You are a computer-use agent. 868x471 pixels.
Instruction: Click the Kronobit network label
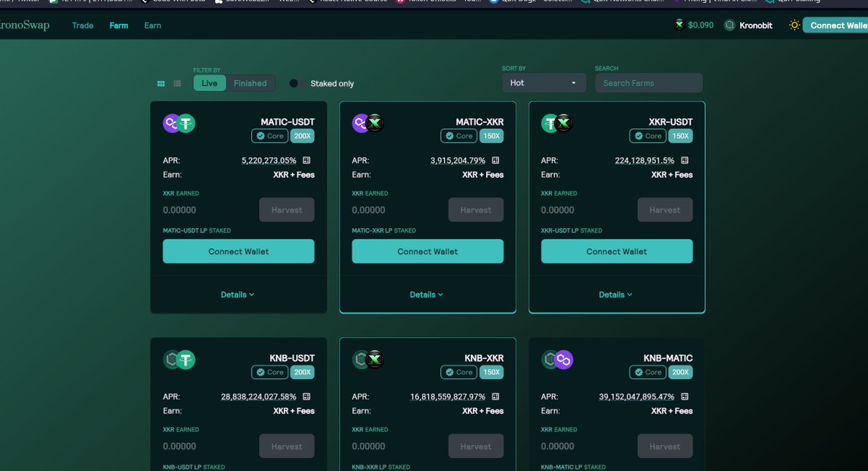click(x=756, y=25)
